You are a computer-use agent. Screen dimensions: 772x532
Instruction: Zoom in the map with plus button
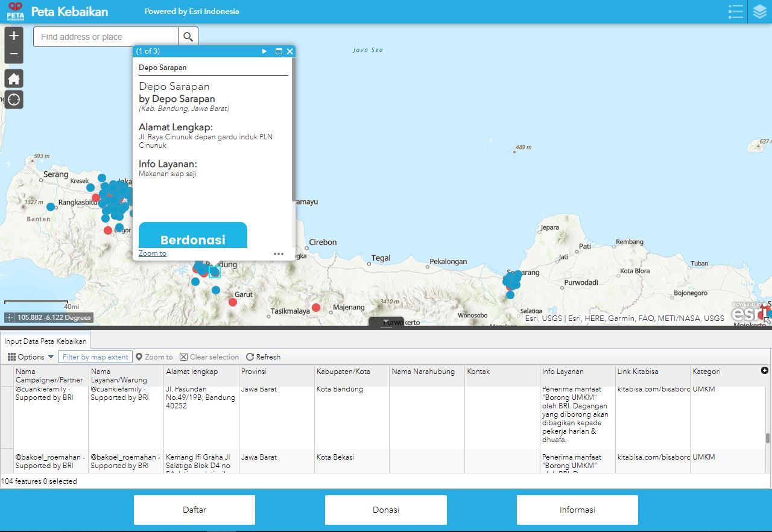[x=14, y=36]
